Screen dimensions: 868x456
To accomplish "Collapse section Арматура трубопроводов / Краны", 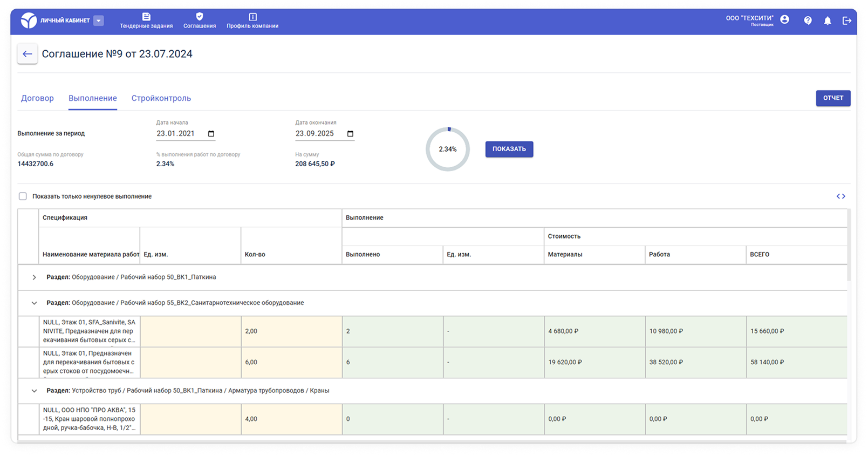I will [x=34, y=391].
